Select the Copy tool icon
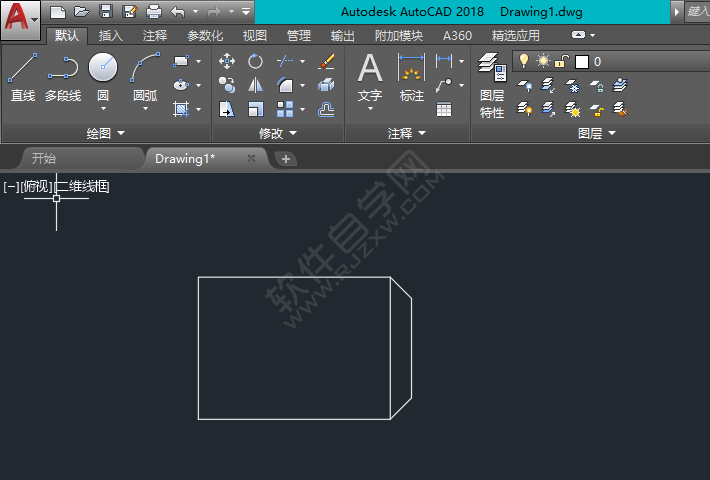The image size is (710, 480). (x=227, y=85)
